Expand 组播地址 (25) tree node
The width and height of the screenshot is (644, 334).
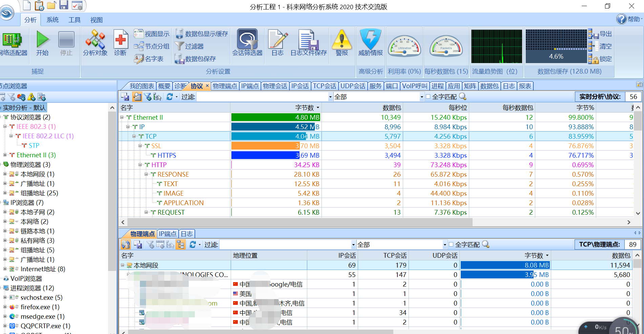pyautogui.click(x=5, y=193)
